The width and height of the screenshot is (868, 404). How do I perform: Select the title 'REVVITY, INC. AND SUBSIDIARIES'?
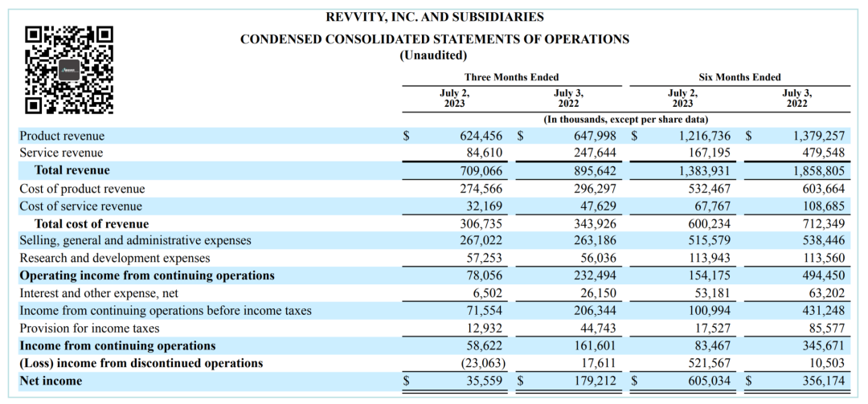(x=434, y=17)
